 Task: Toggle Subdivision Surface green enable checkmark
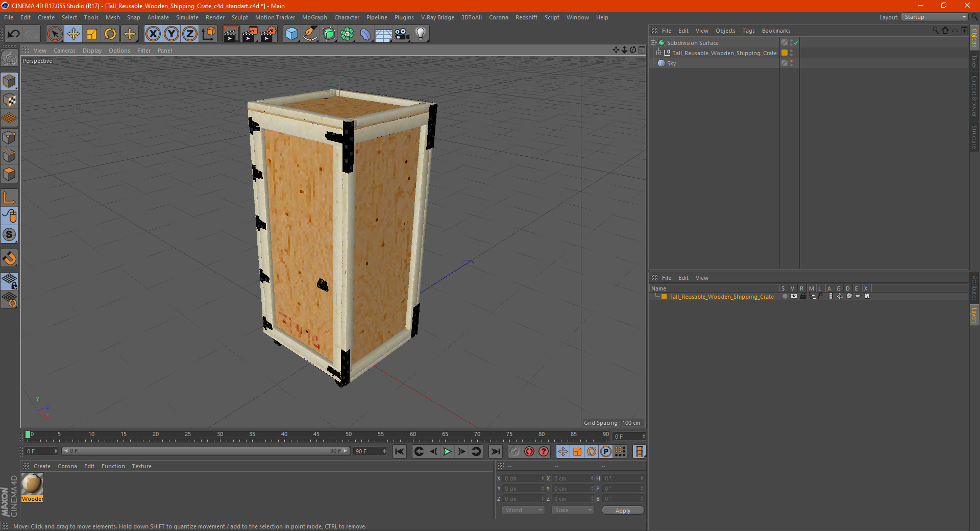[796, 43]
